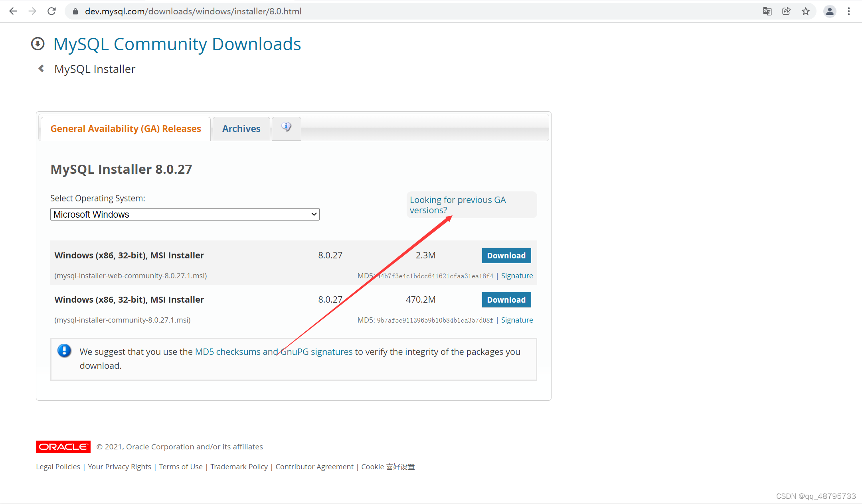862x504 pixels.
Task: Open Contributor Agreement link
Action: pos(314,467)
